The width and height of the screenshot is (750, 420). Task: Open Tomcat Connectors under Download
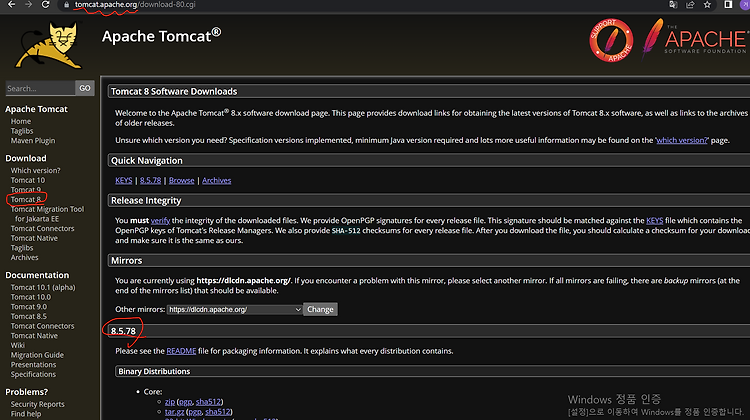click(x=43, y=229)
